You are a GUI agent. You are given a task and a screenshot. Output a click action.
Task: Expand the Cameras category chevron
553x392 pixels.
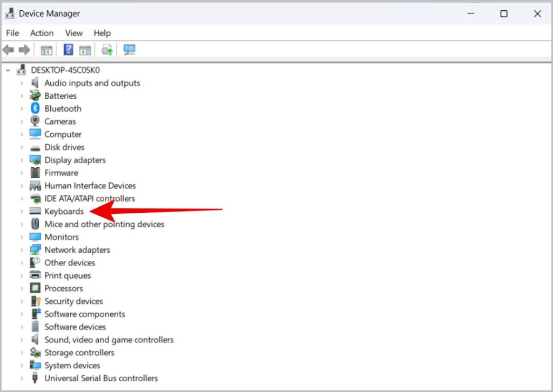[x=22, y=121]
